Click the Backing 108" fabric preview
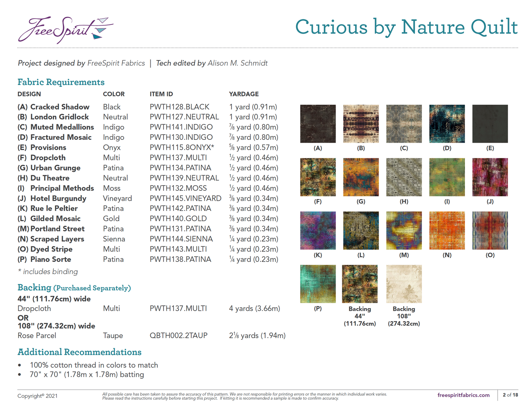Screen dimensions: 532x410 pyautogui.click(x=404, y=284)
